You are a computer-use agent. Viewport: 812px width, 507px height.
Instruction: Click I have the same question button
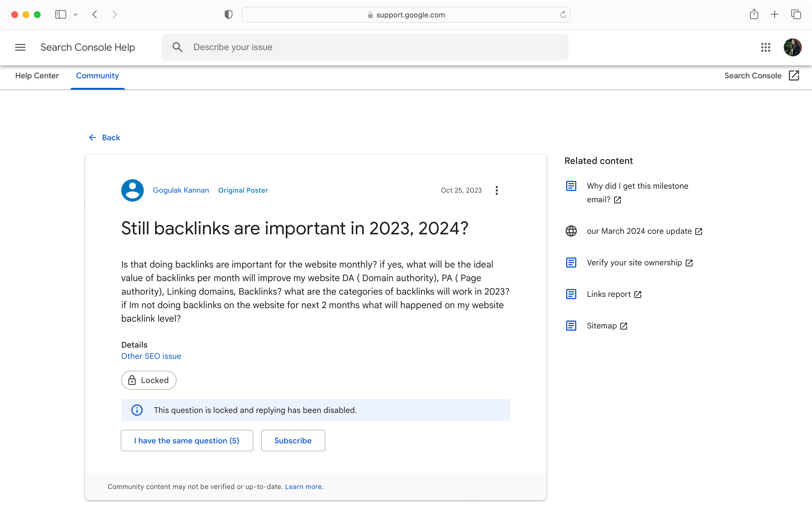[187, 440]
